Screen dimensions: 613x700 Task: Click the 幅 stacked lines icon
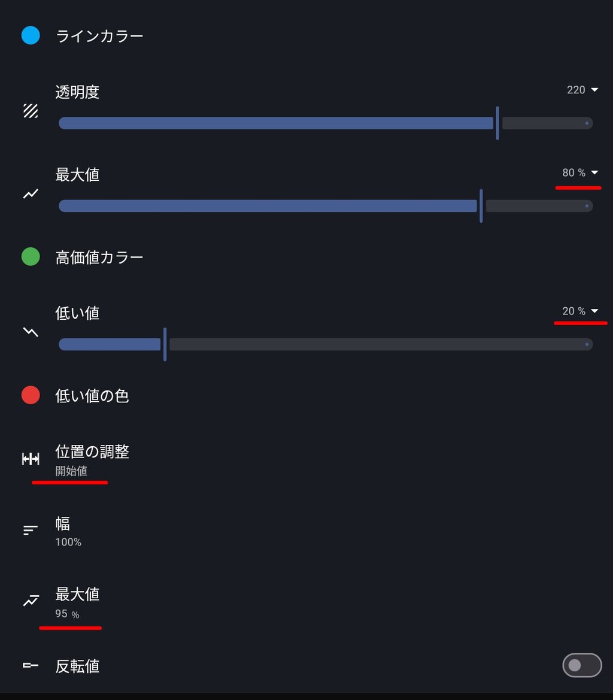tap(31, 530)
